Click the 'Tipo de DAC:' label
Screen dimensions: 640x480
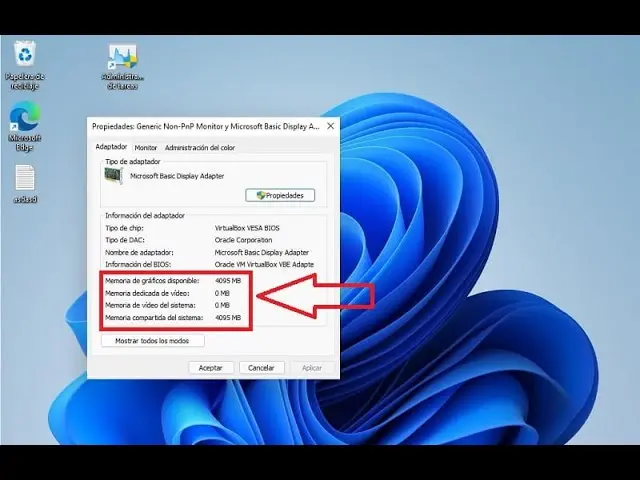coord(124,240)
